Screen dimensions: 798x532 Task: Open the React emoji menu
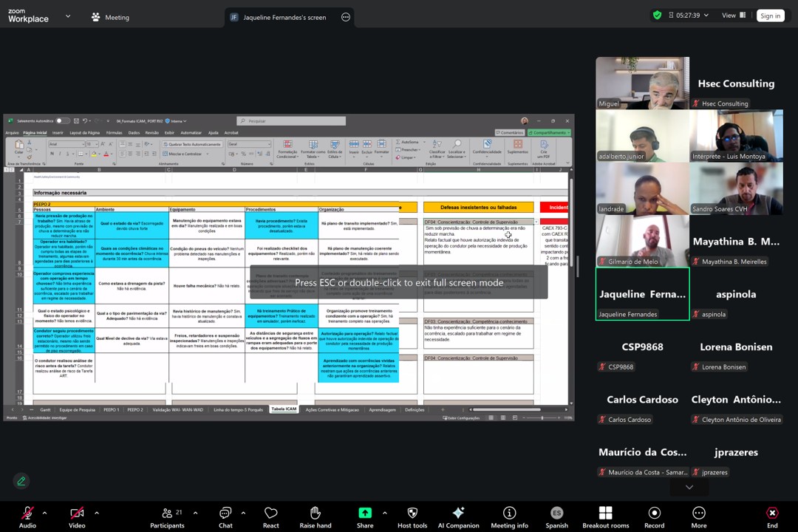tap(271, 514)
